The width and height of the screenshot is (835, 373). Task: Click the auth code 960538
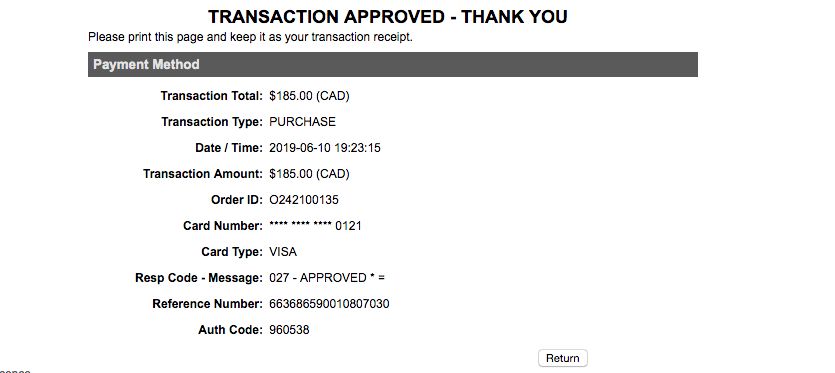click(x=289, y=330)
